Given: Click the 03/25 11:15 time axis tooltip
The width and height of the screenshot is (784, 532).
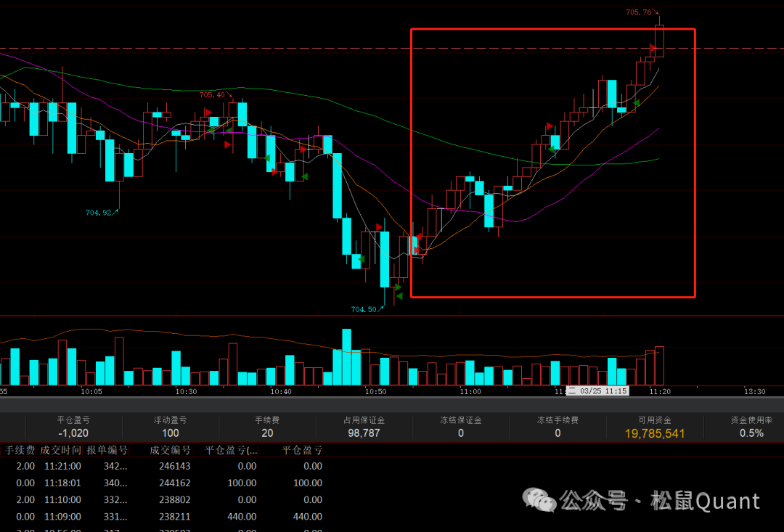Looking at the screenshot, I should pos(597,391).
